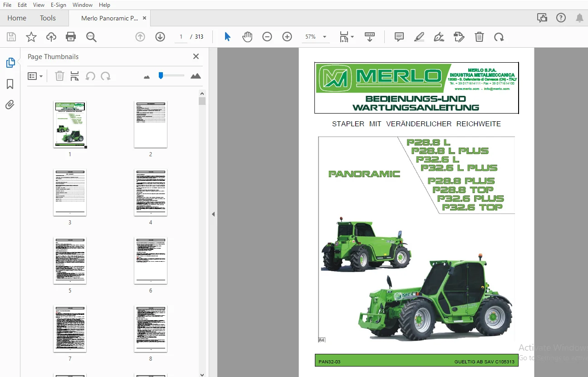
Task: Select the highlight text tool
Action: click(x=419, y=37)
